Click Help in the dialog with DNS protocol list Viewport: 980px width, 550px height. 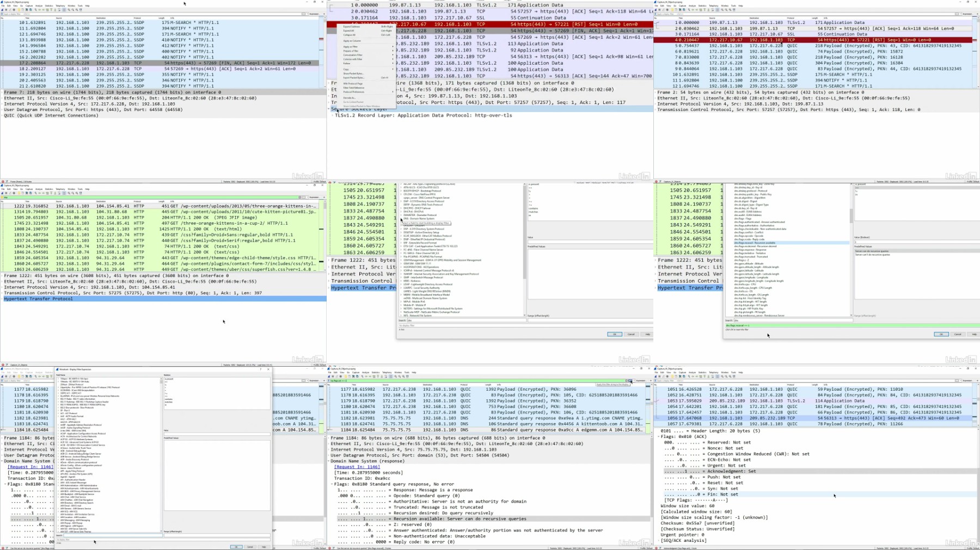click(x=647, y=334)
